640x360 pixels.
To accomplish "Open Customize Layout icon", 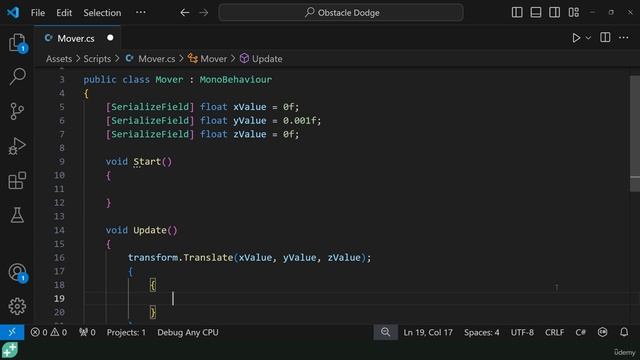I will click(573, 12).
